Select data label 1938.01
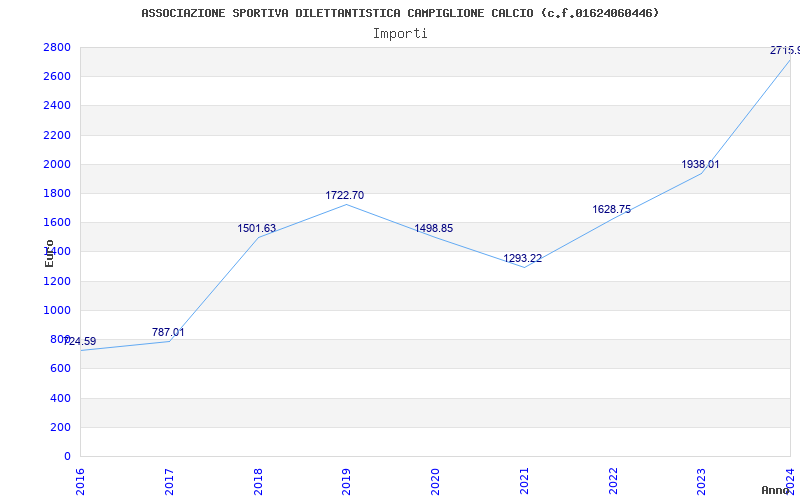This screenshot has width=800, height=500. pos(701,164)
